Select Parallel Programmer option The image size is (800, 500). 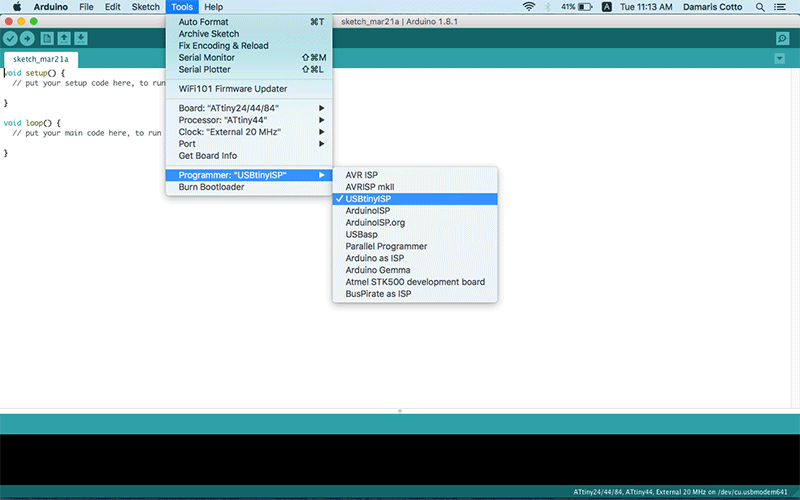[415, 246]
